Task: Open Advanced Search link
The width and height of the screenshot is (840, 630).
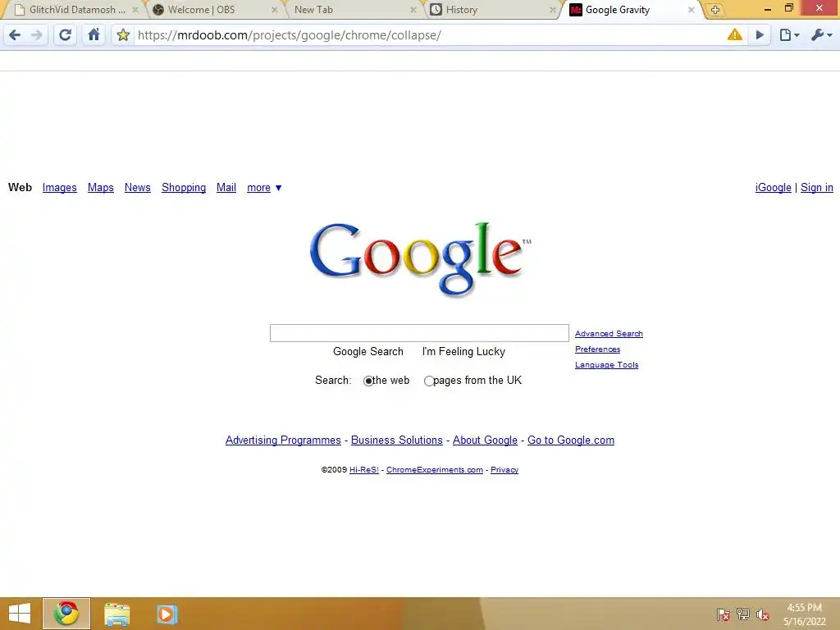Action: coord(609,334)
